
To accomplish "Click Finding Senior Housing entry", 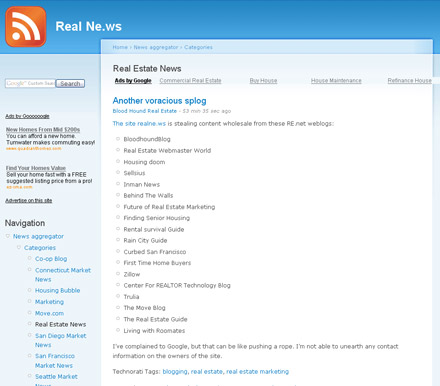I will 156,218.
